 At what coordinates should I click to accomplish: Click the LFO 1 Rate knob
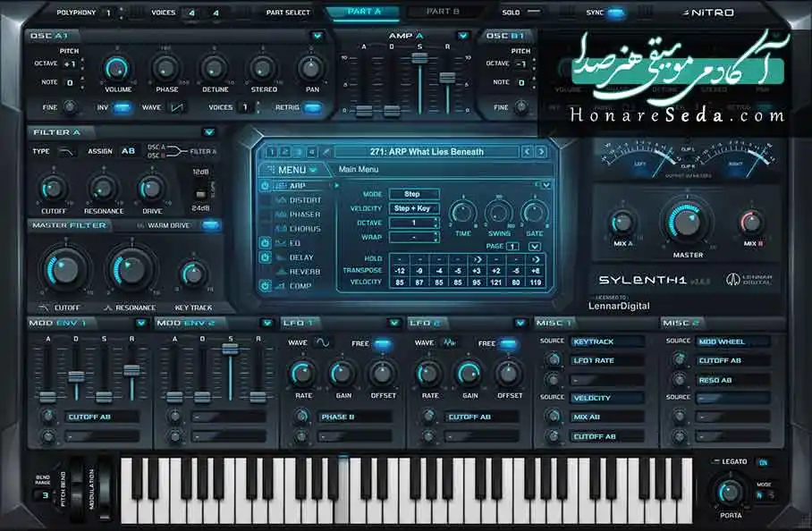pyautogui.click(x=302, y=373)
